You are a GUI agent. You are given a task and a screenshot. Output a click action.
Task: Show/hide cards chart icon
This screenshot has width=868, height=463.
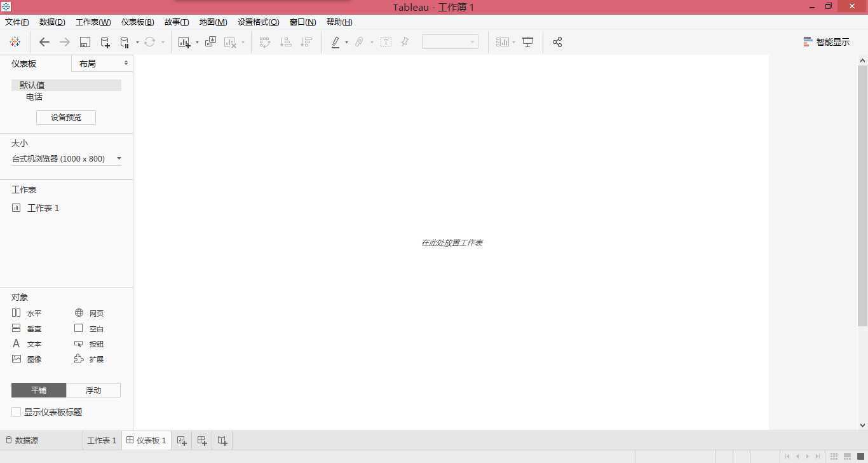coord(503,42)
